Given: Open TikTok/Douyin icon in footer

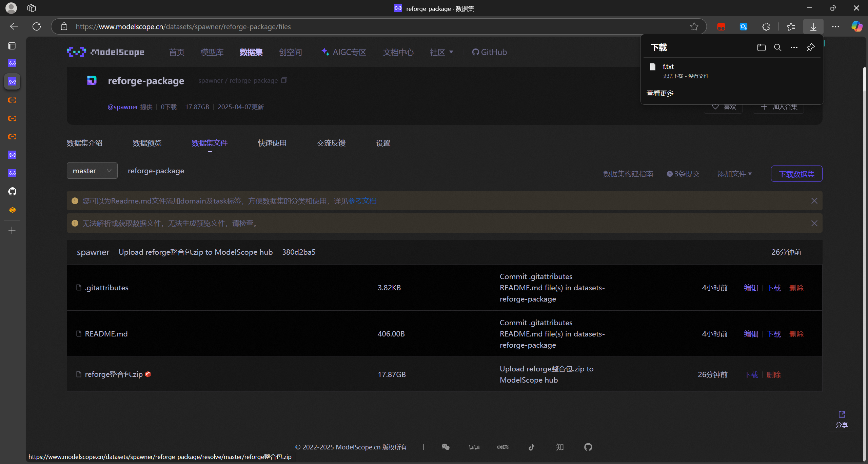Looking at the screenshot, I should [x=531, y=447].
